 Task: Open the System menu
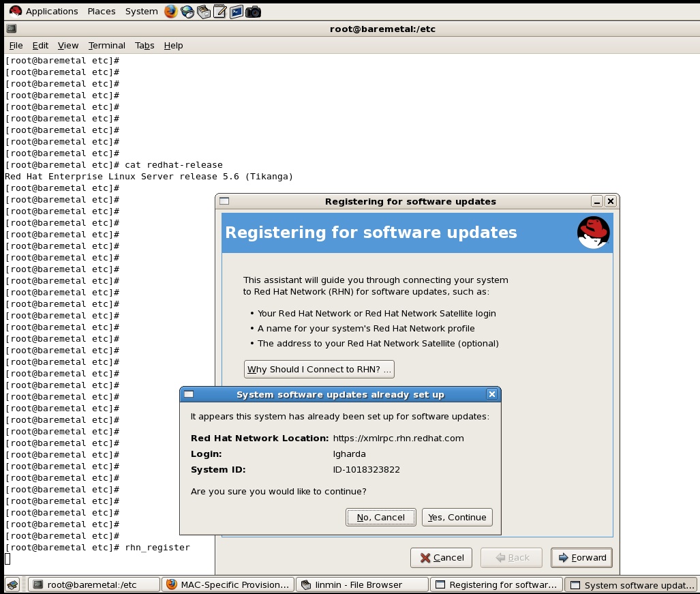142,11
